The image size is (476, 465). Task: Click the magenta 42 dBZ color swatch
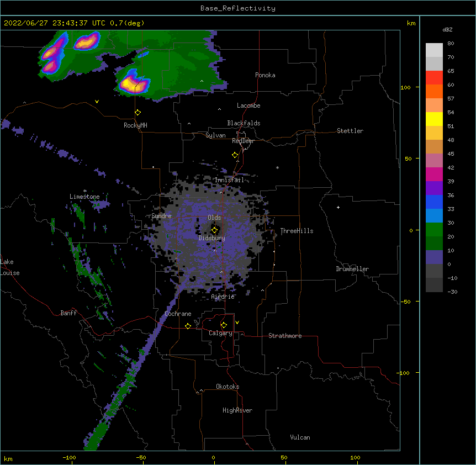click(434, 174)
